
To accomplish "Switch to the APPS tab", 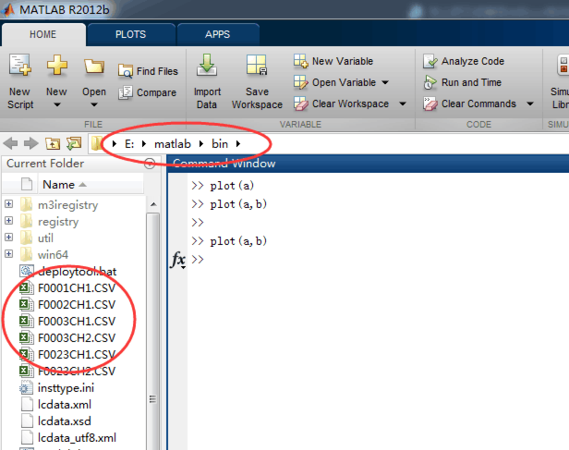I will coord(217,34).
